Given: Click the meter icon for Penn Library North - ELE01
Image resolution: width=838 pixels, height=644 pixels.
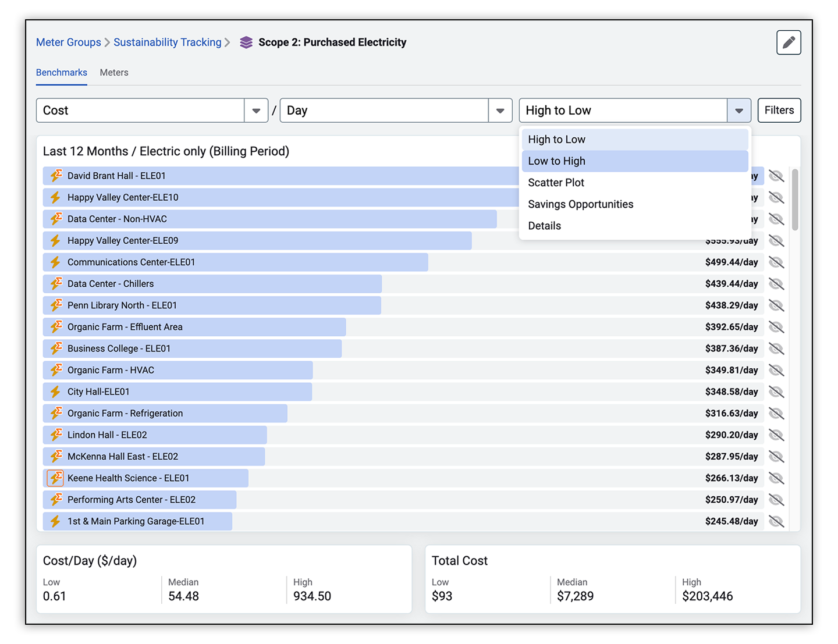Looking at the screenshot, I should pos(56,305).
